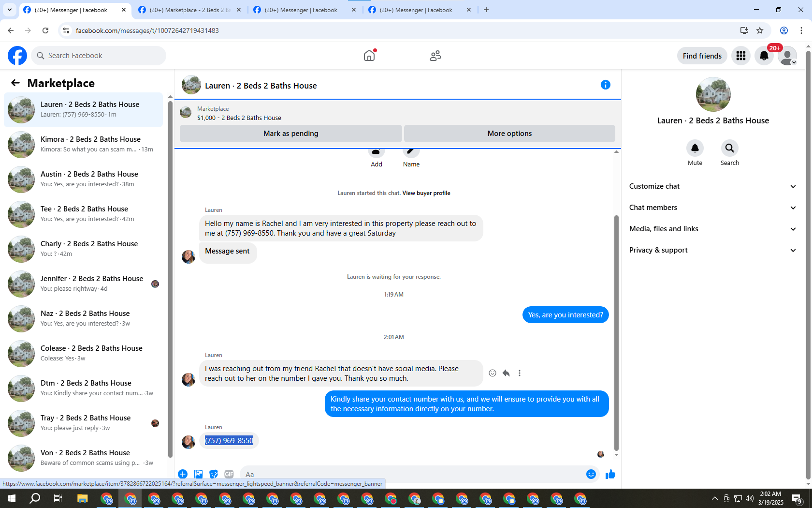Viewport: 812px width, 508px height.
Task: Open the volume control in system tray
Action: [x=750, y=498]
